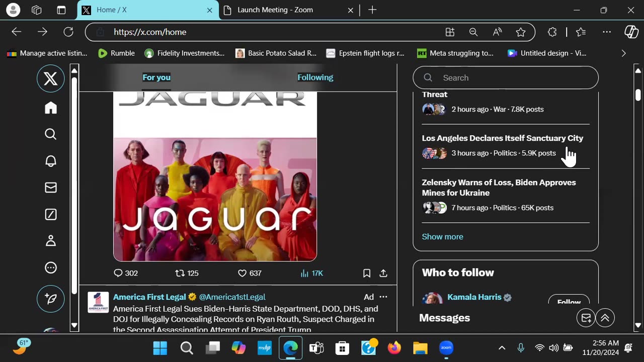Viewport: 644px width, 362px height.
Task: Open the tab actions menu icon
Action: [61, 10]
